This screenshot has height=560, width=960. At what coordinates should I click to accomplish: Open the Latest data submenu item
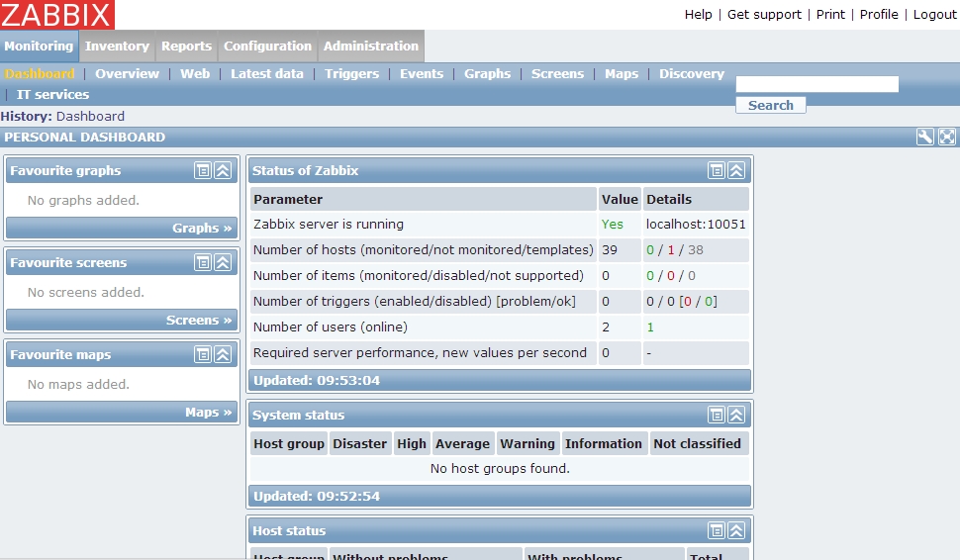[x=267, y=73]
